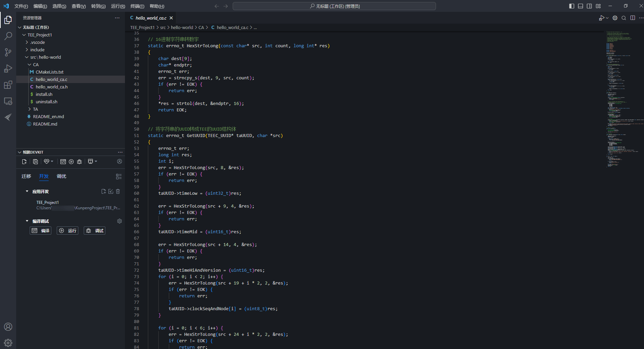
Task: Expand the include folder
Action: [27, 50]
